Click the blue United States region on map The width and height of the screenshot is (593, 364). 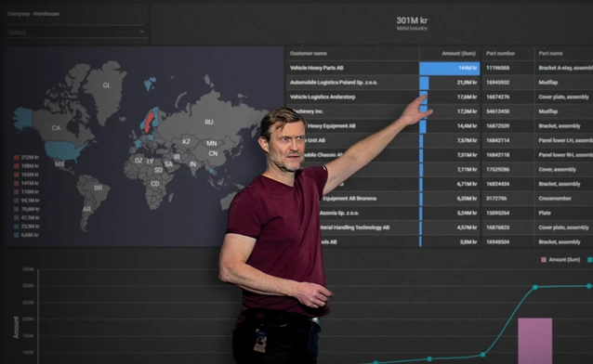coord(63,150)
